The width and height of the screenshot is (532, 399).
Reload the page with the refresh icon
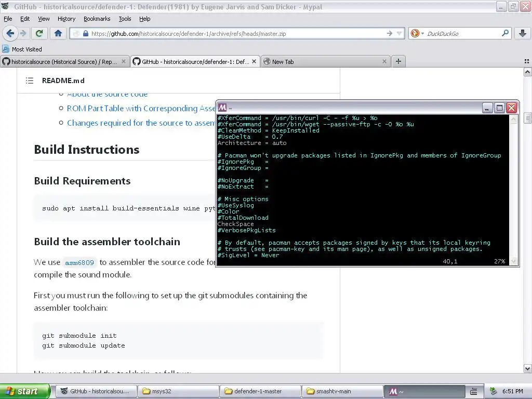[x=39, y=33]
